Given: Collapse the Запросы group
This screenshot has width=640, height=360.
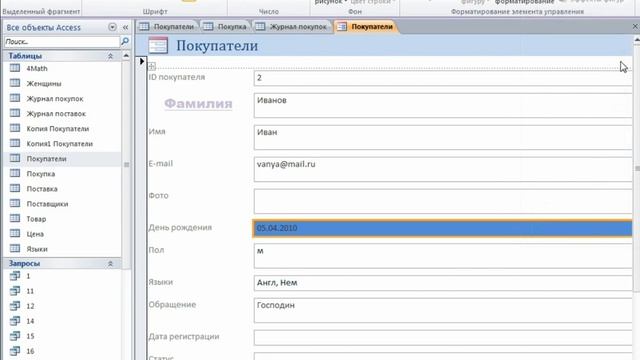Looking at the screenshot, I should tap(110, 264).
